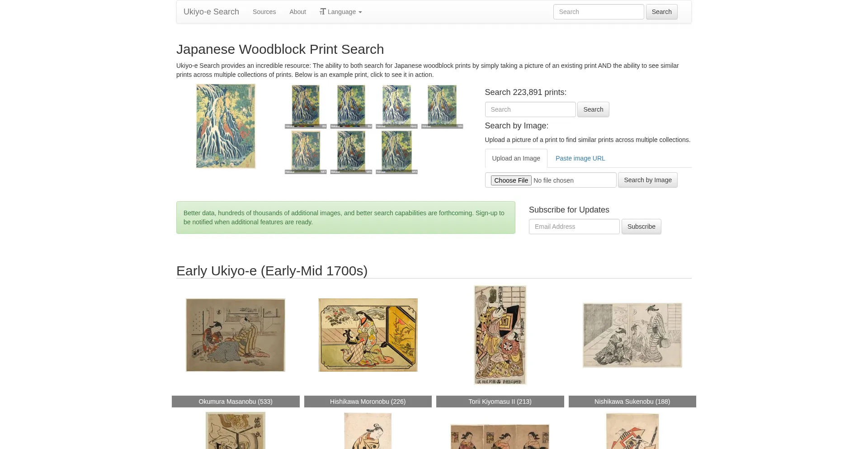Screen dimensions: 868x449
Task: Click the Subscribe button
Action: tap(641, 227)
